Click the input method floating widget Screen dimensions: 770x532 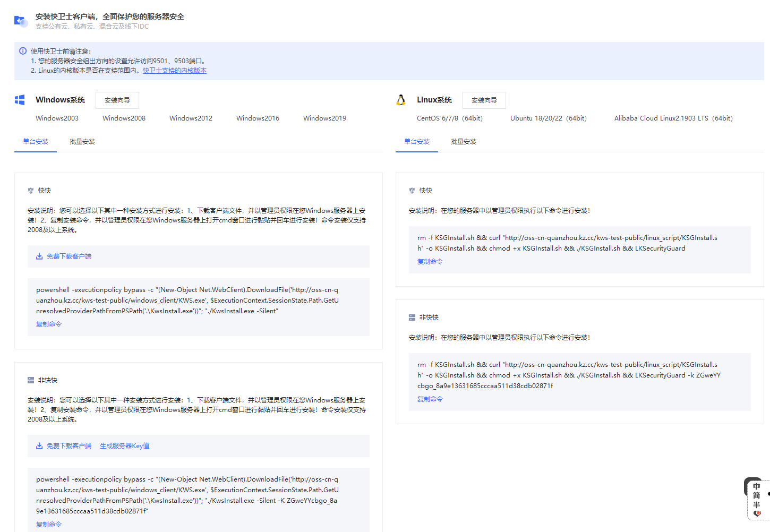point(756,499)
